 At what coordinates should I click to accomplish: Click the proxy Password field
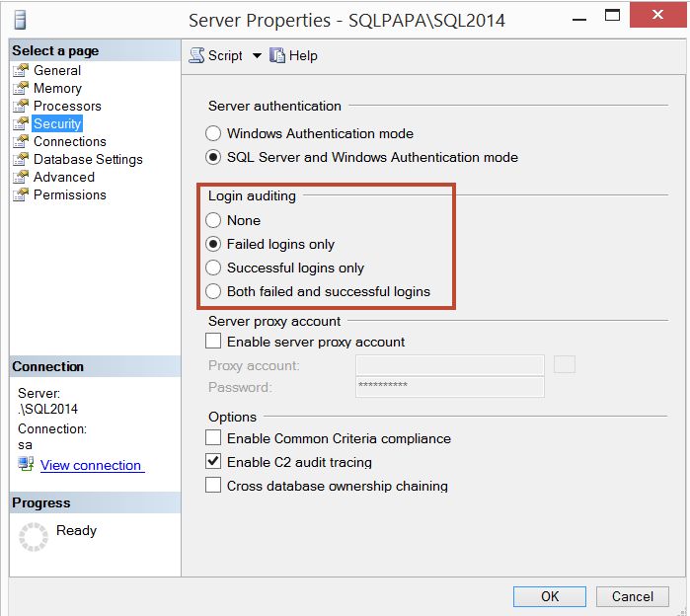click(450, 387)
